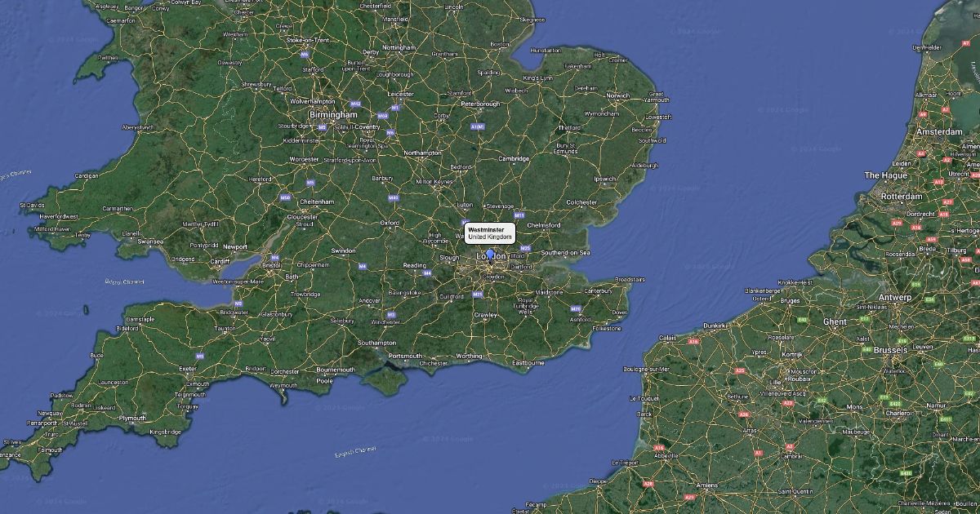Viewport: 980px width, 514px height.
Task: Click the M50 motorway shield near Hereford
Action: 285,197
